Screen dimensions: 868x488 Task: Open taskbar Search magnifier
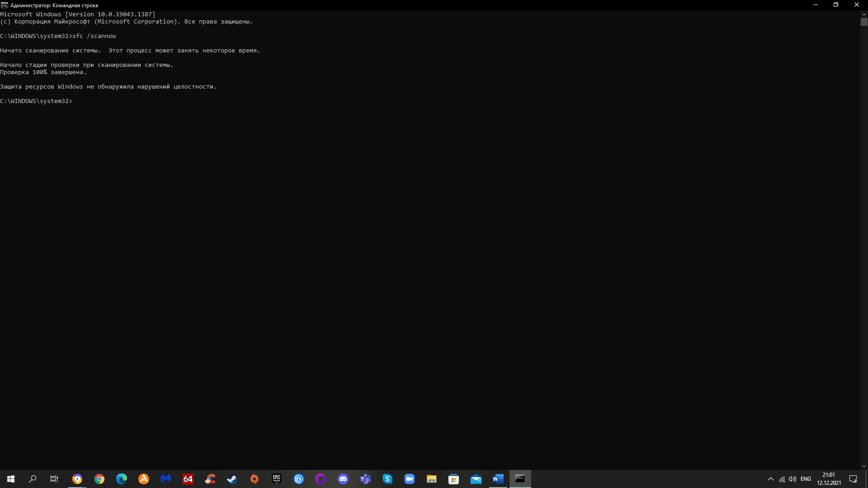tap(33, 479)
